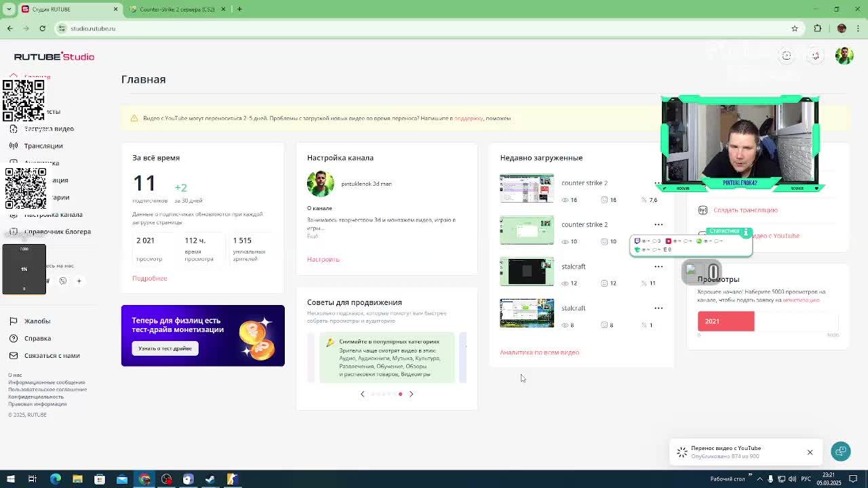The image size is (868, 488).
Task: Open Конфиденциальность footer link
Action: 36,396
